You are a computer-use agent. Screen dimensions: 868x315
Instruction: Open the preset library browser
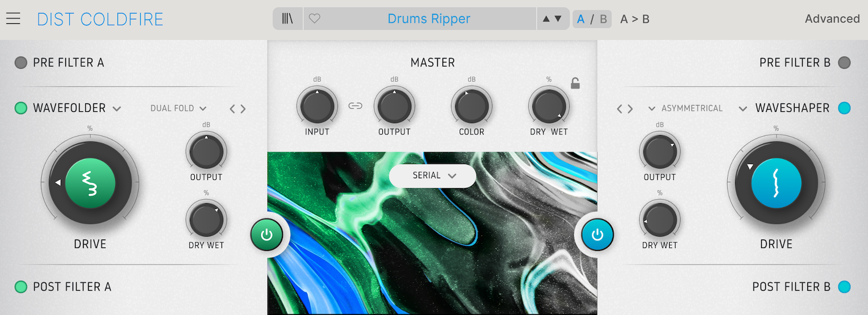click(x=288, y=19)
